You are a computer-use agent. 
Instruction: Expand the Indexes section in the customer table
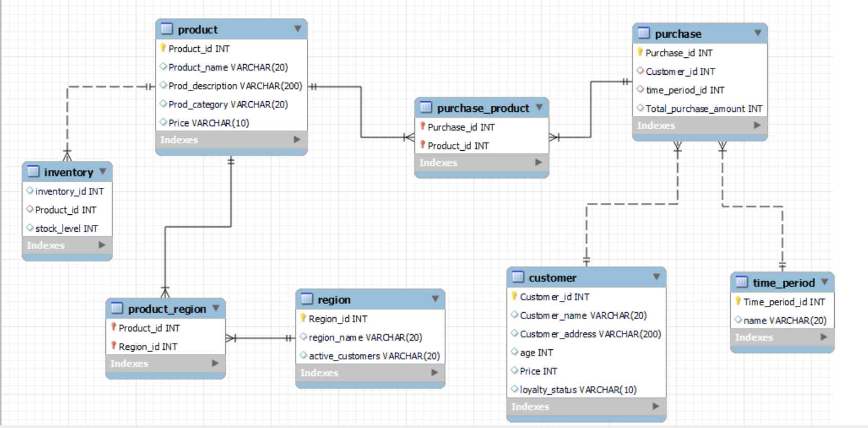pos(654,407)
